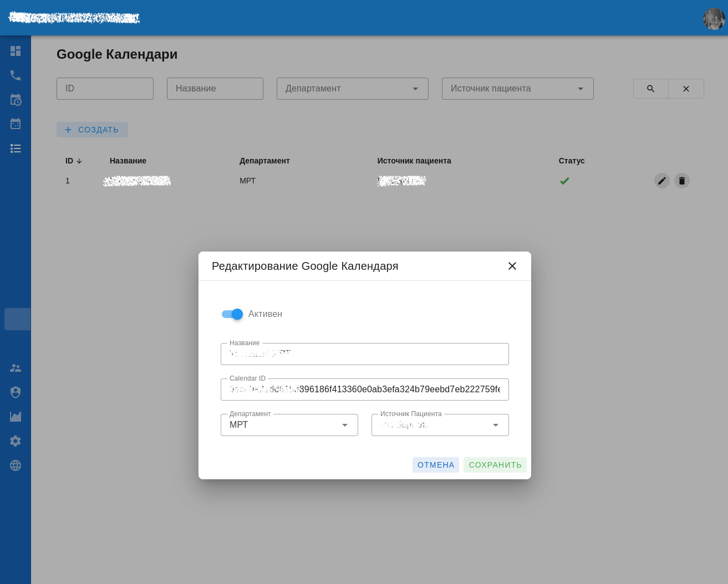Image resolution: width=728 pixels, height=584 pixels.
Task: Click the Google Календари page title
Action: [117, 54]
